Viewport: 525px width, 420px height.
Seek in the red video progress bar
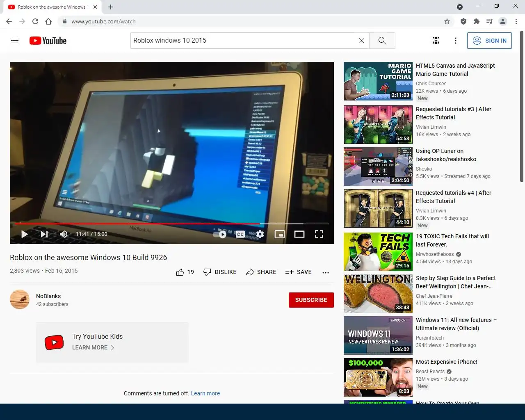(x=172, y=224)
